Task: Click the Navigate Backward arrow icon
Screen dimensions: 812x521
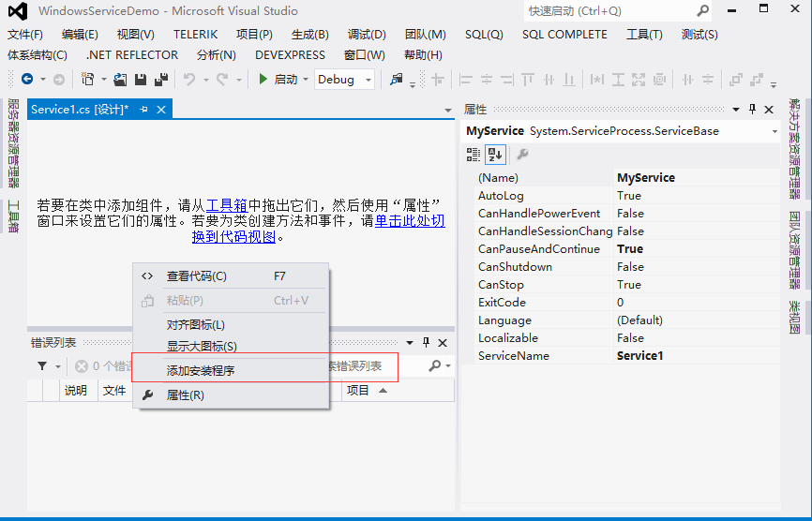Action: pos(27,80)
